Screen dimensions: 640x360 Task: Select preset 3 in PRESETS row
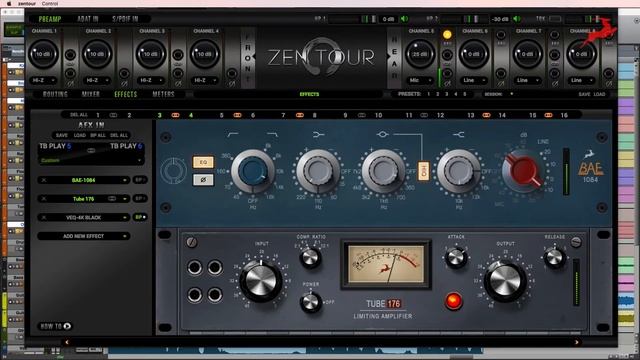[447, 94]
